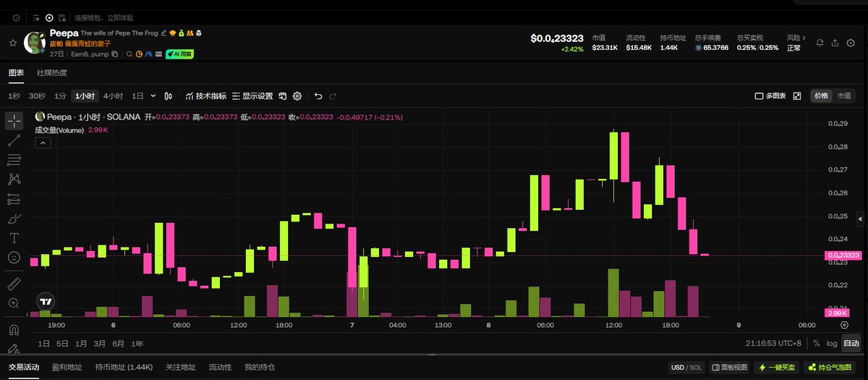868x380 pixels.
Task: Copy the EarnB...pump contract address
Action: 114,54
